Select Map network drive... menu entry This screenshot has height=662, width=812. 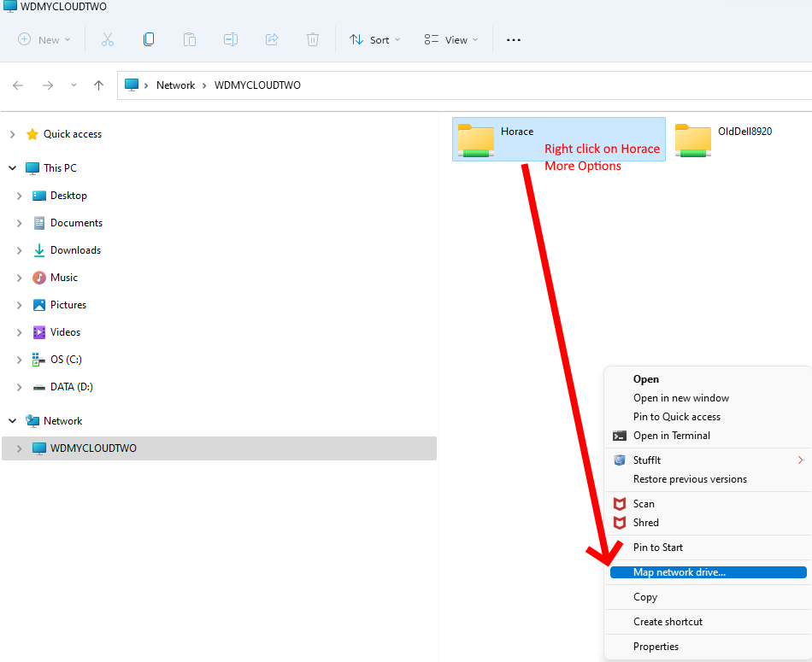point(708,572)
